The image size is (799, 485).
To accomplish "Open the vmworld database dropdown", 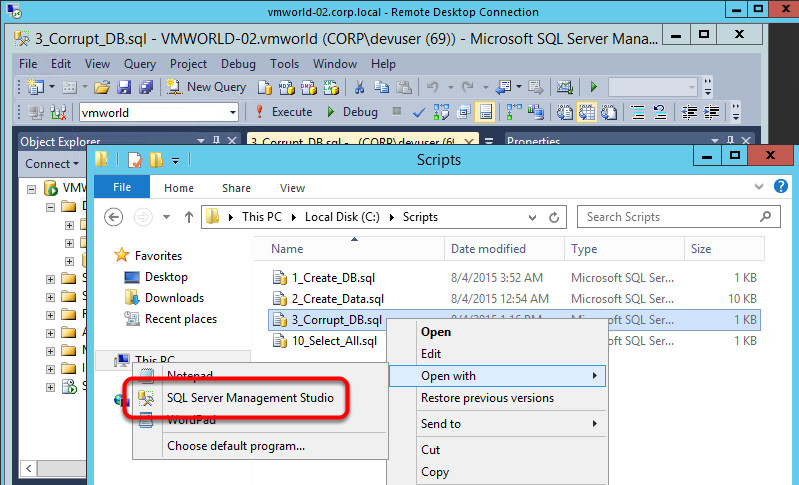I will (x=233, y=112).
